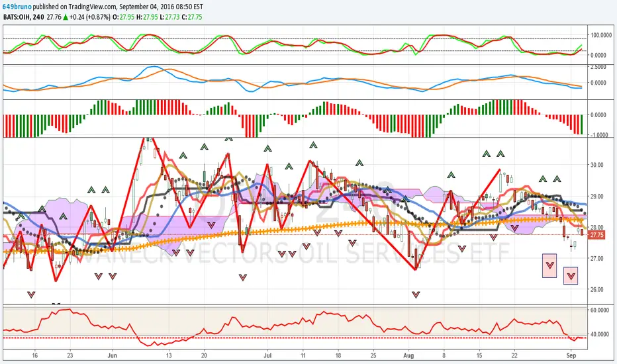
Task: Click the 240 timeframe interval label
Action: pyautogui.click(x=38, y=17)
